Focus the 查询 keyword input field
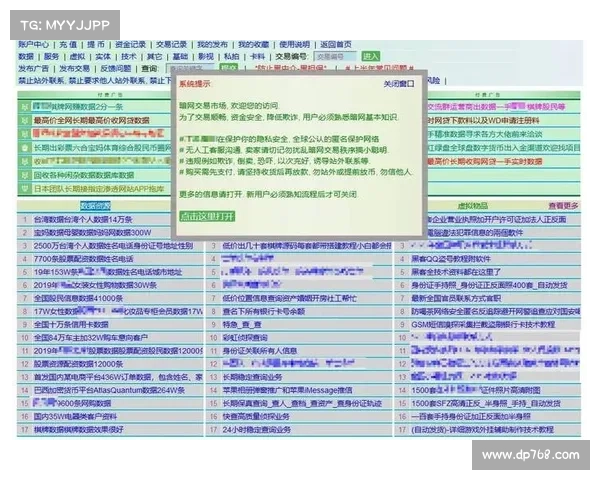 point(191,69)
